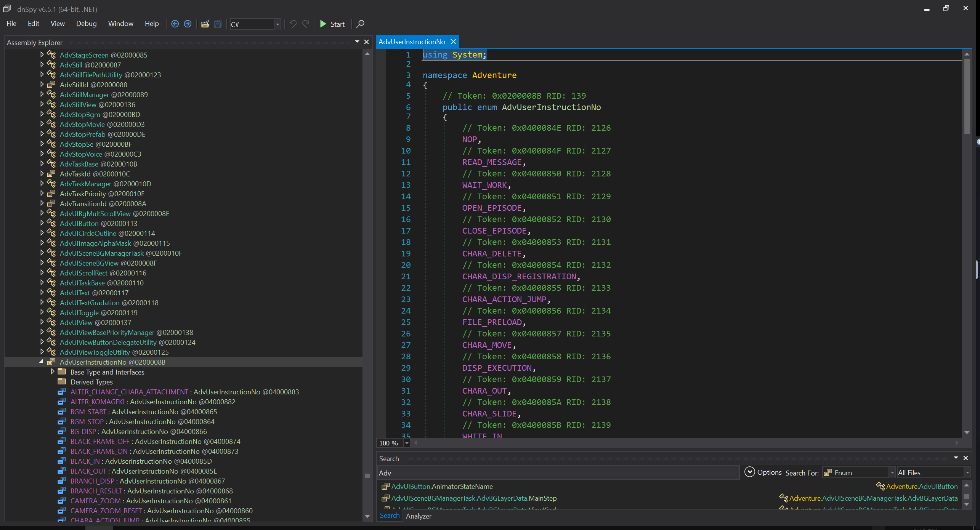Screen dimensions: 980x530
Task: Click the Redo toolbar icon
Action: pyautogui.click(x=306, y=24)
